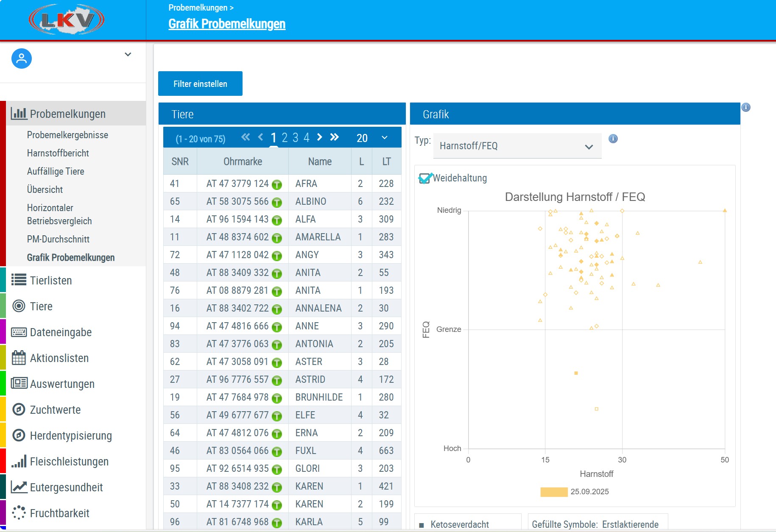The image size is (776, 532).
Task: Click the LKV logo
Action: coord(67,20)
